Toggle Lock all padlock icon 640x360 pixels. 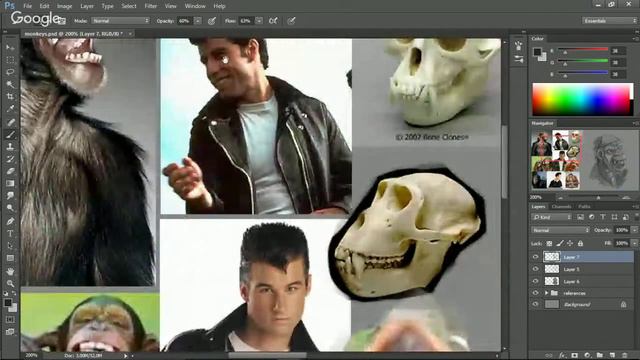click(580, 243)
